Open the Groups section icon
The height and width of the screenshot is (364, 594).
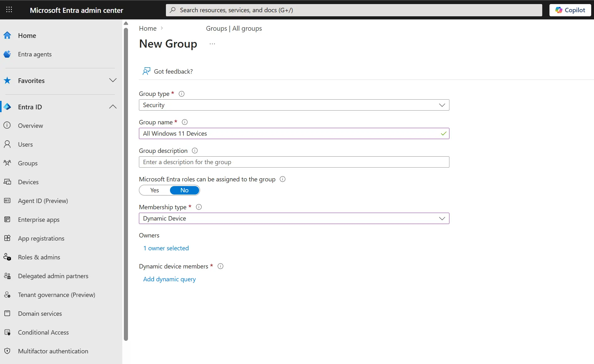[x=8, y=163]
